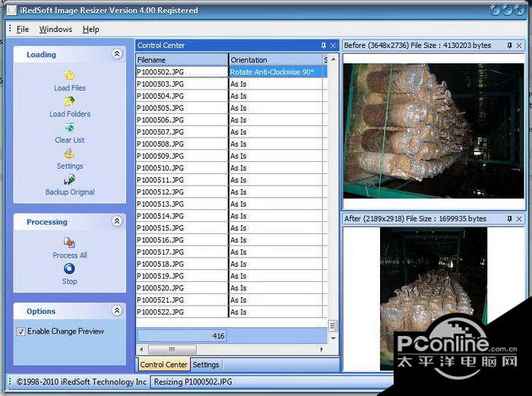The width and height of the screenshot is (532, 396).
Task: Select file P1000514.JPG
Action: 182,216
